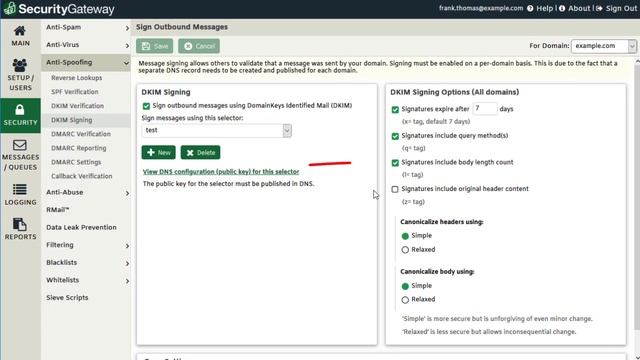Open the Reports document icon
640x360 pixels.
pos(20,224)
